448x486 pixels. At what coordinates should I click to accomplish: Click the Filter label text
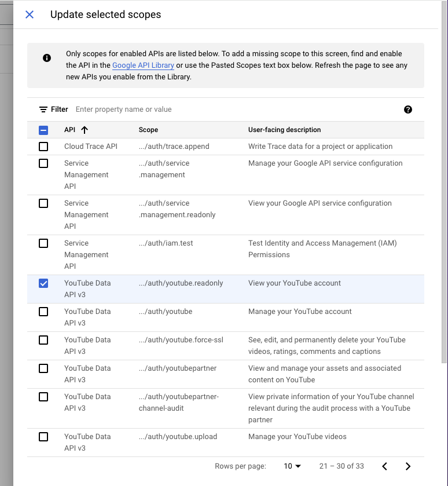[60, 109]
